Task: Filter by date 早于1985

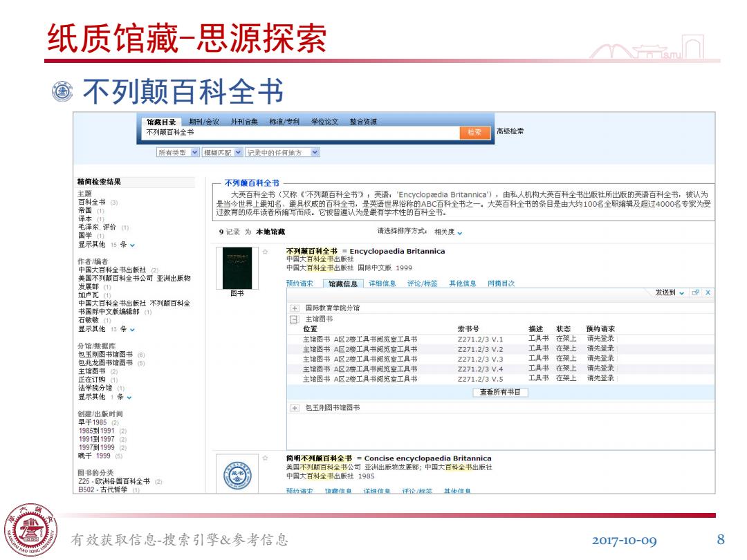Action: click(x=99, y=422)
